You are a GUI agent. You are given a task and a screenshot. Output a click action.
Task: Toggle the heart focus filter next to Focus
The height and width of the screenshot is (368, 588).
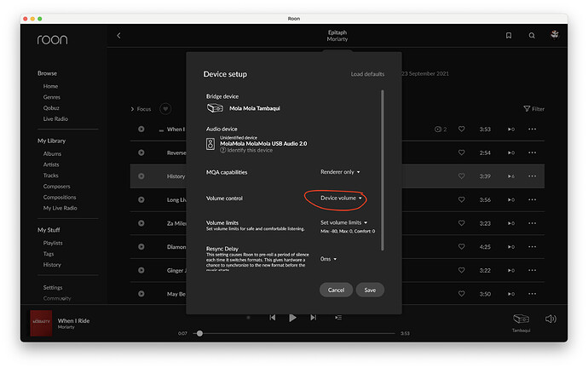coord(165,109)
